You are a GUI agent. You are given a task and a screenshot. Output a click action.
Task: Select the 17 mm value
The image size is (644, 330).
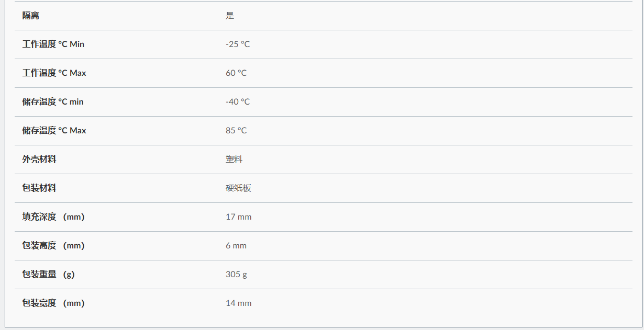tap(239, 217)
